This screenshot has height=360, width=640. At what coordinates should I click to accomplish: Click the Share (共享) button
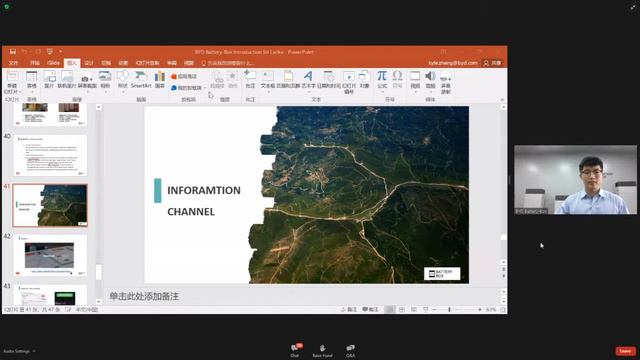coord(492,63)
